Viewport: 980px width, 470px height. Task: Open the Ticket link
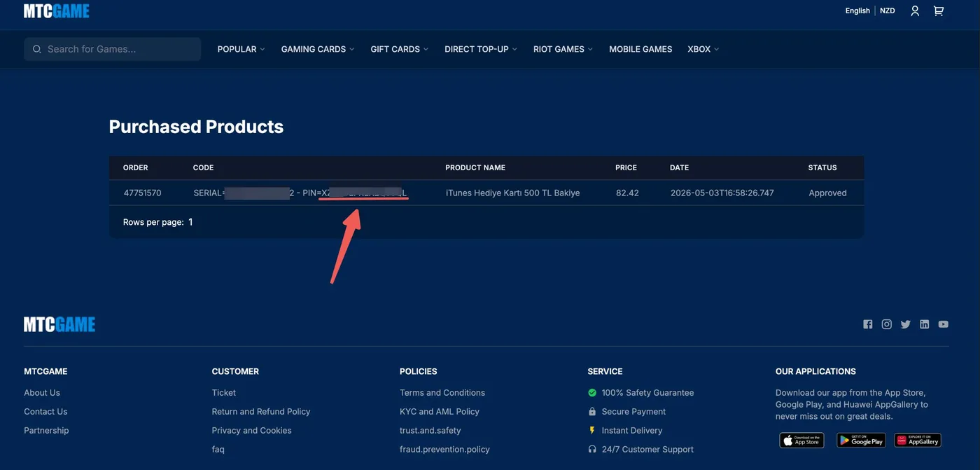(224, 393)
